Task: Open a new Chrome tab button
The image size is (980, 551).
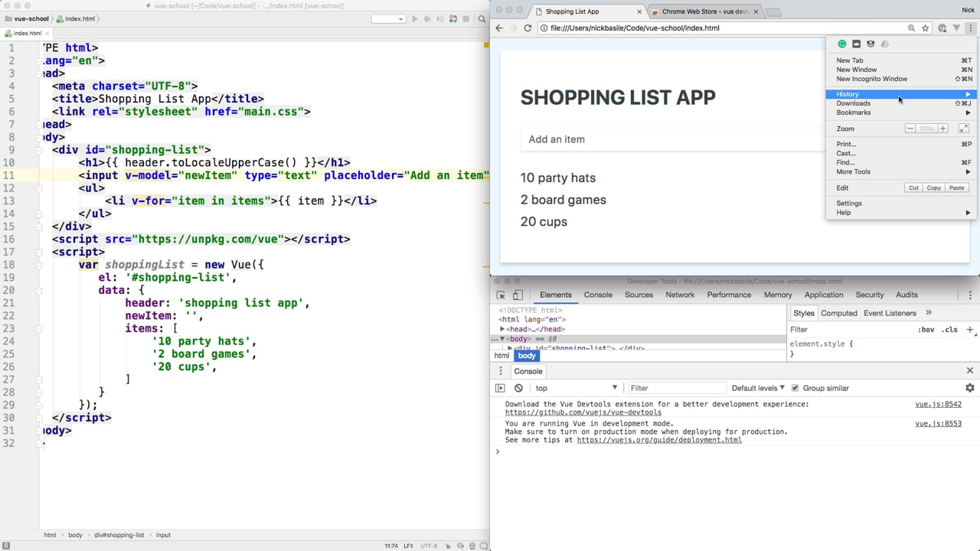Action: pyautogui.click(x=773, y=12)
